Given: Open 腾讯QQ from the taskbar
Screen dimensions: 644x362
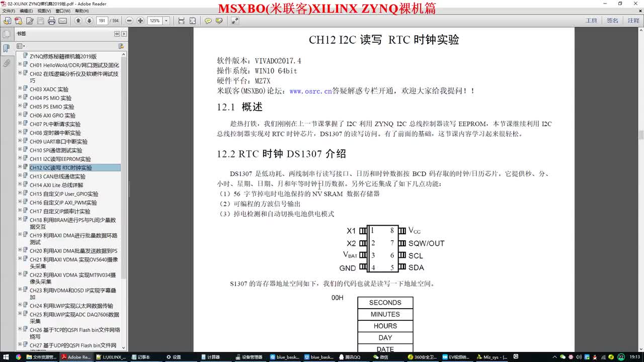Looking at the screenshot, I should (353, 357).
